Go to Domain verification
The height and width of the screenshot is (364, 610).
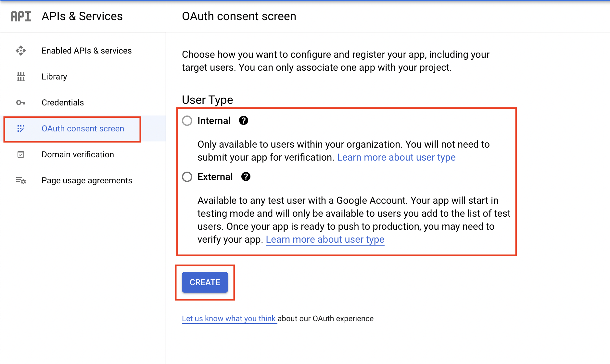(78, 155)
